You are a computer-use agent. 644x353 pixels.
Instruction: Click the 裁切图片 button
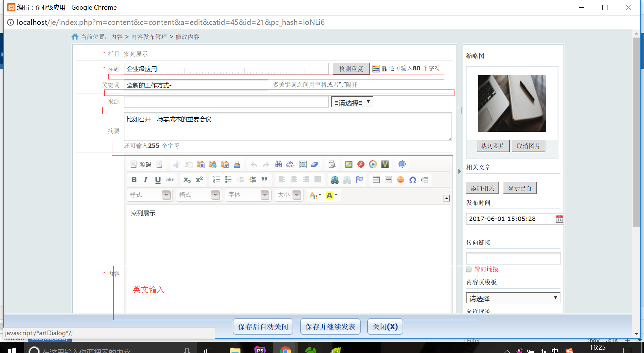[493, 146]
